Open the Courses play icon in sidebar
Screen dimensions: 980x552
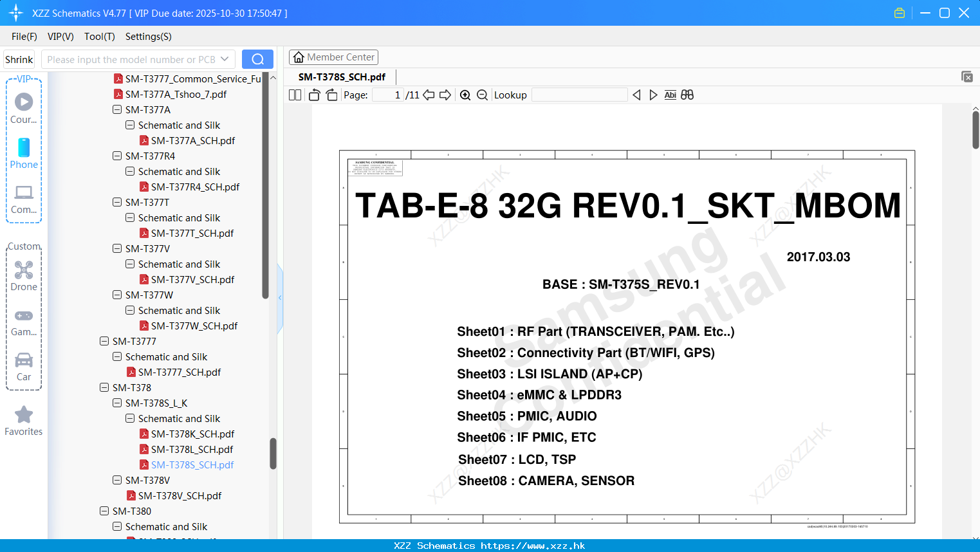coord(24,102)
